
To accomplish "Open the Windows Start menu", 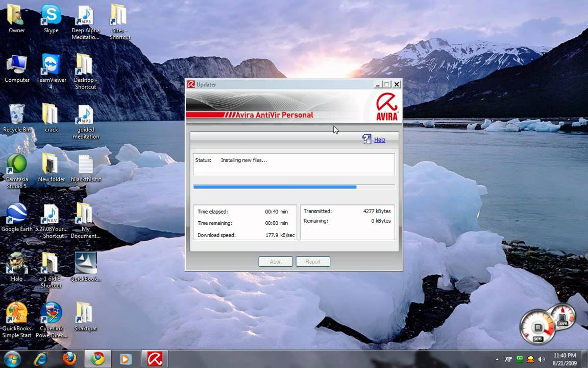I will pos(12,359).
